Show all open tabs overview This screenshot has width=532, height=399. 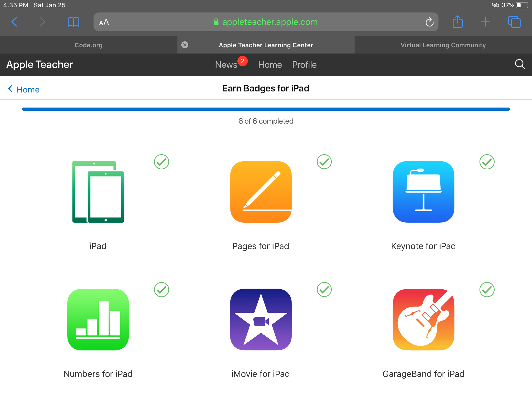(x=514, y=22)
